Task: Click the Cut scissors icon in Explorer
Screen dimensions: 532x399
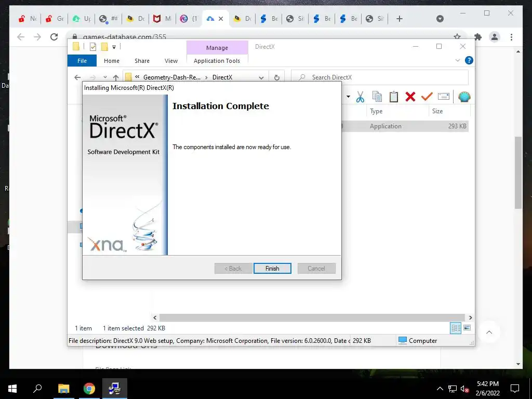Action: point(360,97)
